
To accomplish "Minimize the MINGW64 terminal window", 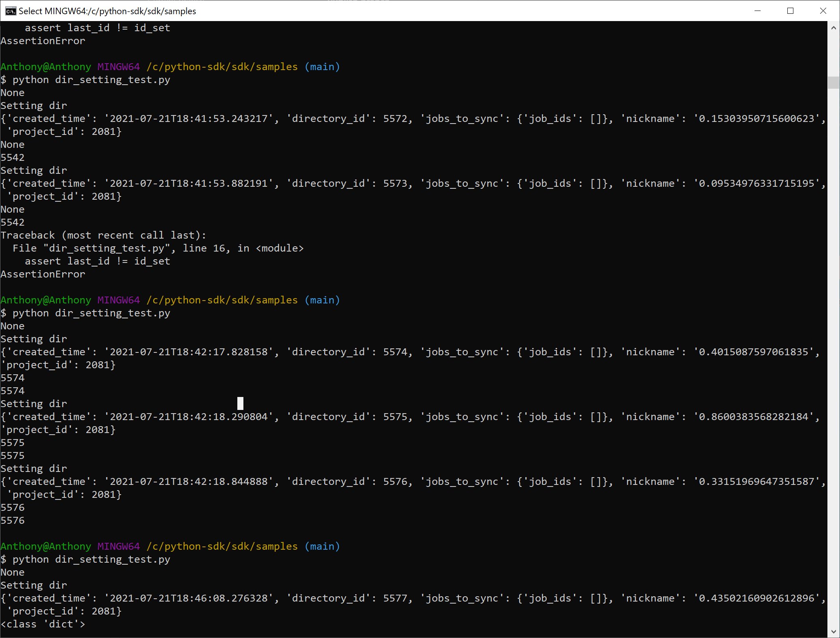I will click(x=757, y=11).
